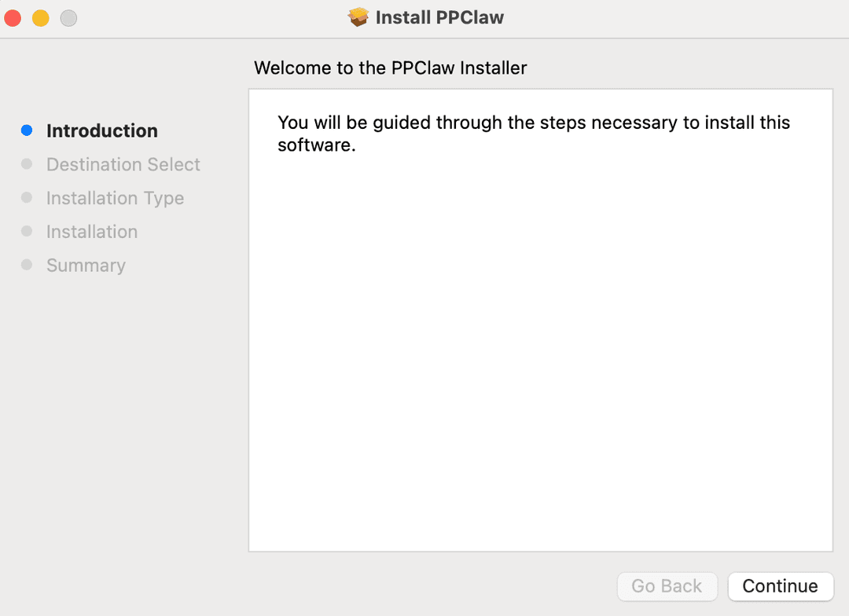The width and height of the screenshot is (849, 616).
Task: Click the Continue button
Action: point(781,586)
